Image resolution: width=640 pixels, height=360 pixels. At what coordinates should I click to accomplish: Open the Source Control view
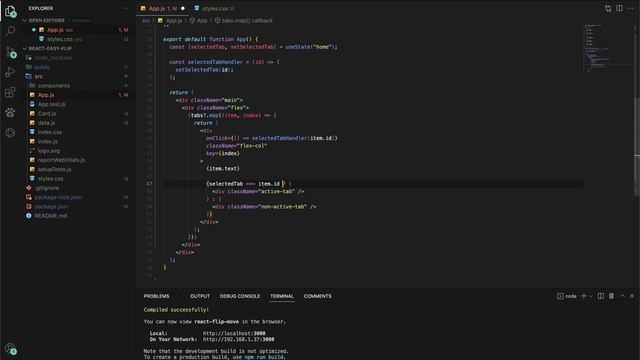(x=10, y=52)
